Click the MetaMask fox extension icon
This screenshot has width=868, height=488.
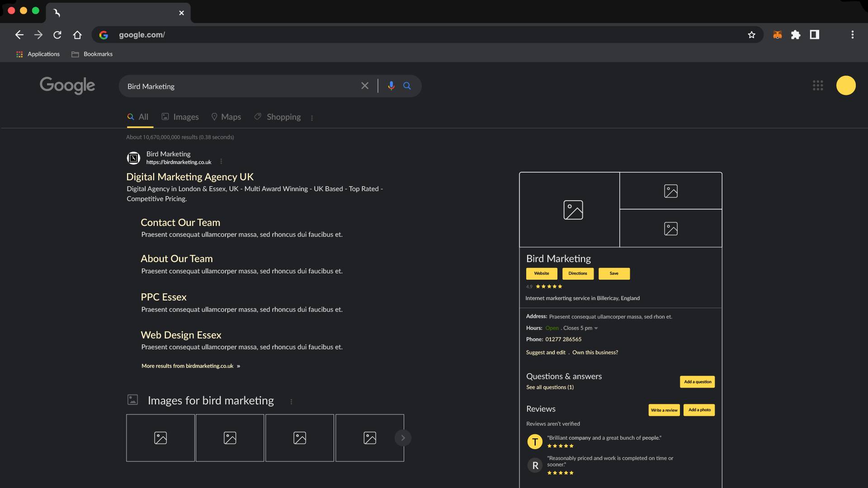click(x=778, y=35)
